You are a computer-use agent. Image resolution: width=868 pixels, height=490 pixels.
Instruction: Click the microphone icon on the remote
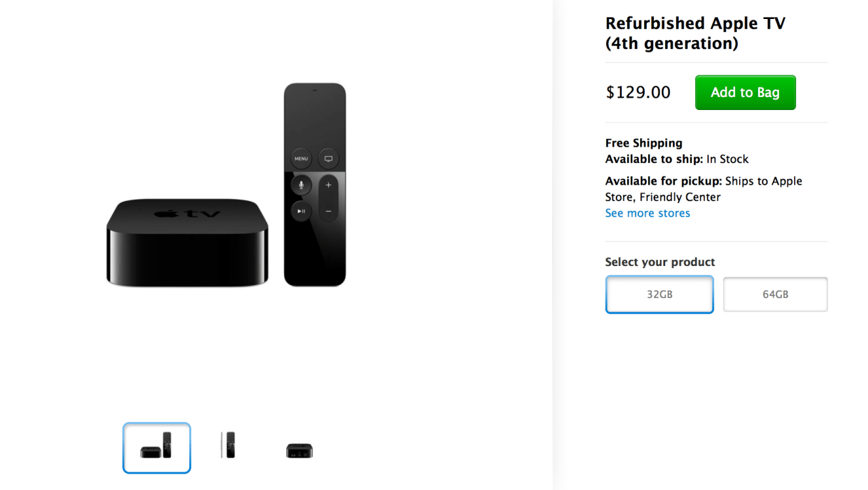tap(301, 185)
